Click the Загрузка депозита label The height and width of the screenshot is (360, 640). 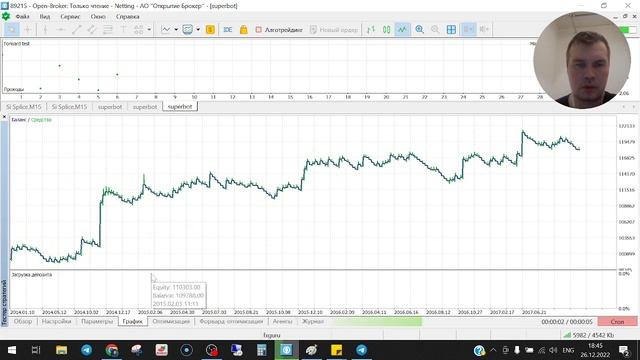pyautogui.click(x=32, y=275)
